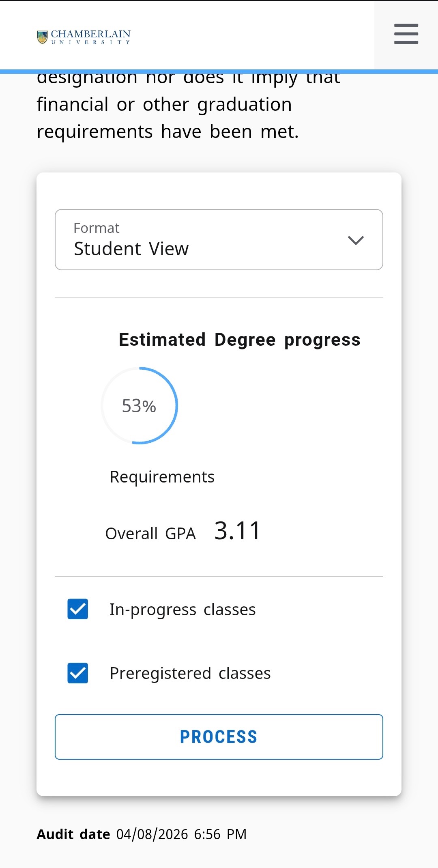This screenshot has height=868, width=438.
Task: Click the In-progress classes label
Action: [182, 610]
